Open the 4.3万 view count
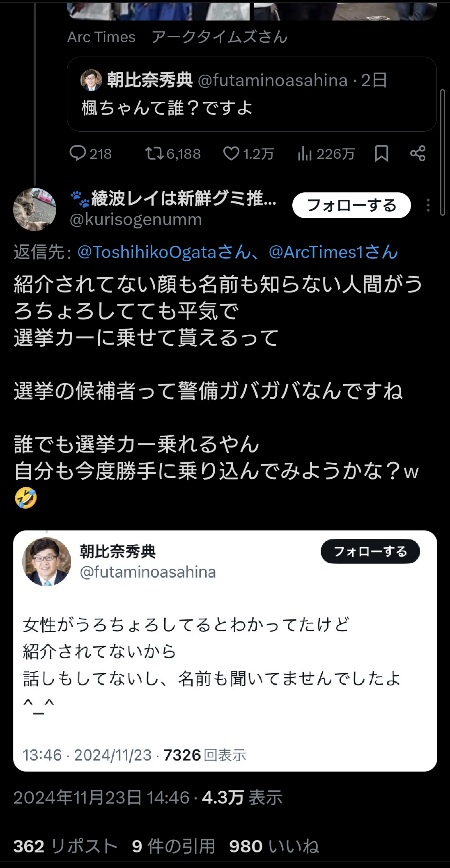Viewport: 450px width, 868px height. tap(242, 797)
